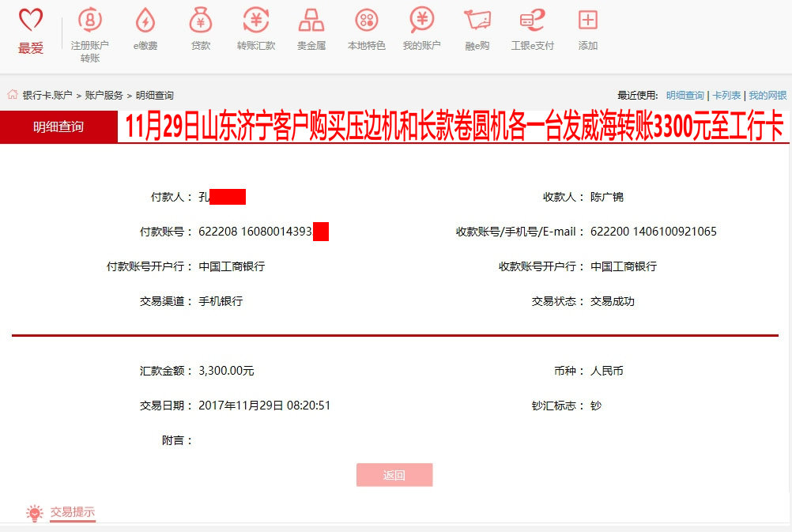This screenshot has height=532, width=792.
Task: Open e缴费 payment services
Action: (145, 28)
